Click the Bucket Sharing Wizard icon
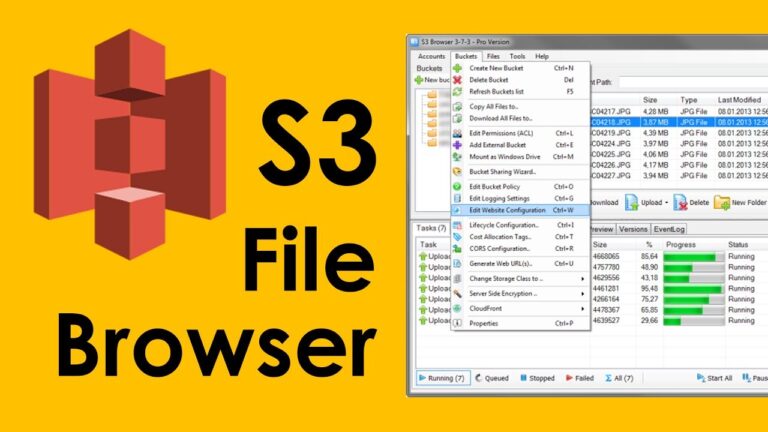Image resolution: width=768 pixels, height=432 pixels. click(x=457, y=172)
